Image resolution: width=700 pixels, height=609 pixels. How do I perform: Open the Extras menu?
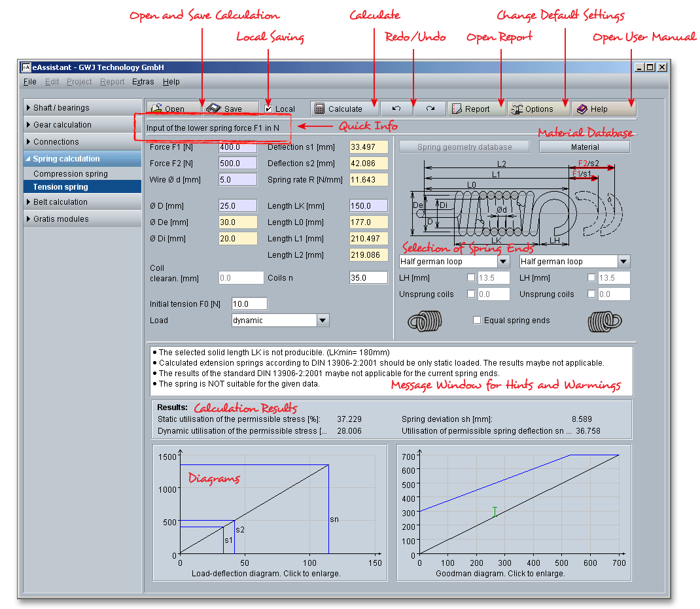(143, 82)
